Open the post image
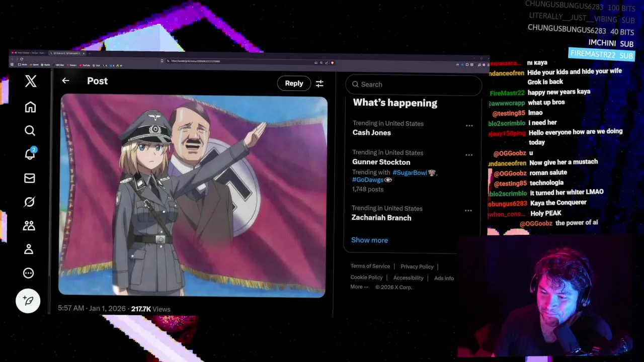Viewport: 644px width, 362px height. click(x=193, y=196)
